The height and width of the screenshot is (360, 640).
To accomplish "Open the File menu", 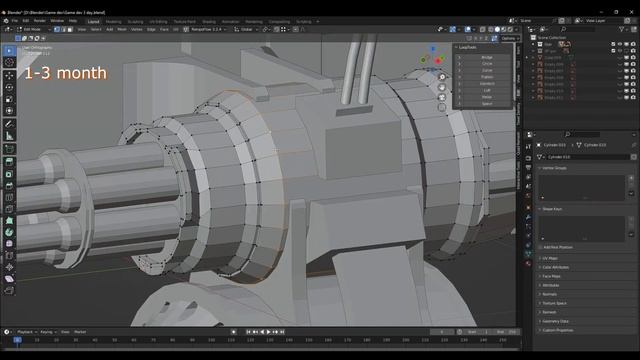I will click(15, 21).
